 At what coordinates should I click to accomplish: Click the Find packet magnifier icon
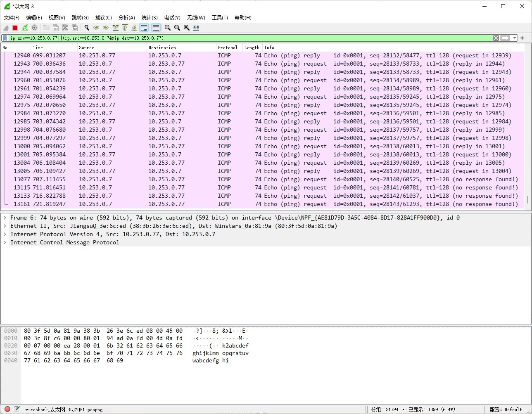pyautogui.click(x=87, y=28)
